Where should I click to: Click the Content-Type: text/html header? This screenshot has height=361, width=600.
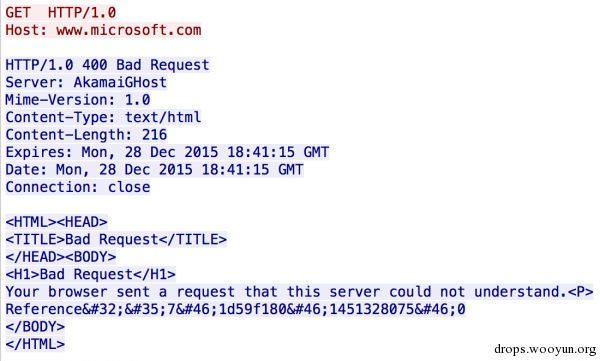(x=103, y=117)
